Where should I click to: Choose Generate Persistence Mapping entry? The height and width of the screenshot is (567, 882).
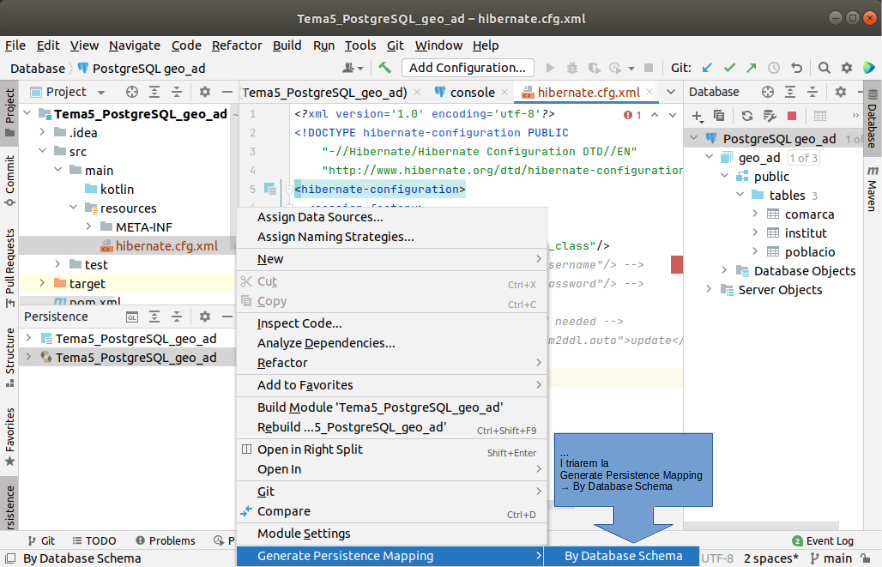pyautogui.click(x=392, y=556)
